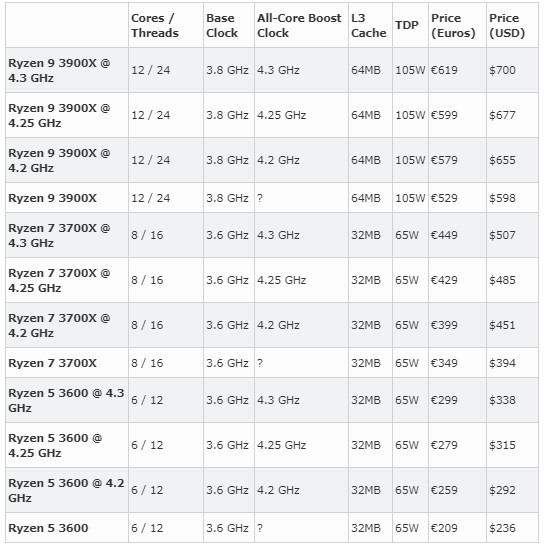Click the $394 price cell
Viewport: 545px width, 549px height.
pos(502,363)
